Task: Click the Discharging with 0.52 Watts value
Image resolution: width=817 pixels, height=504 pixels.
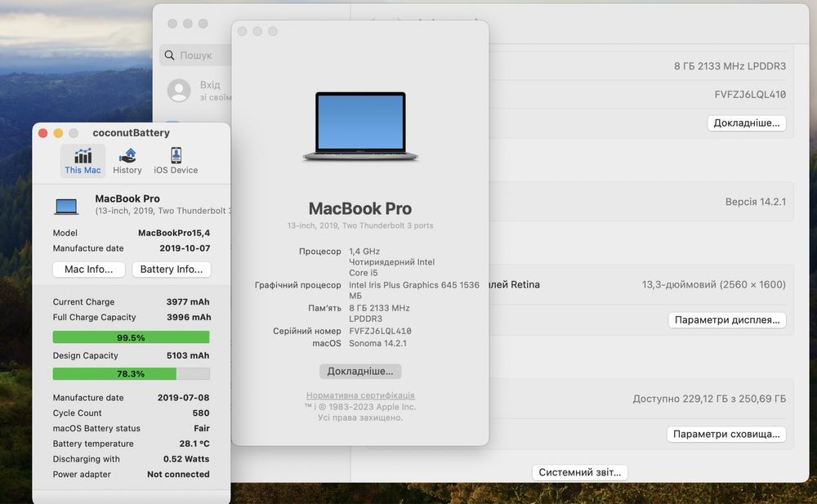Action: tap(186, 459)
